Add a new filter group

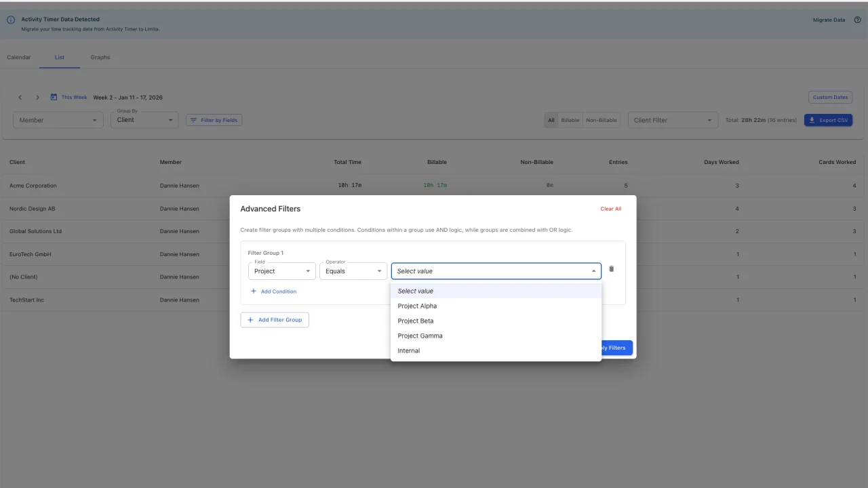pos(275,319)
